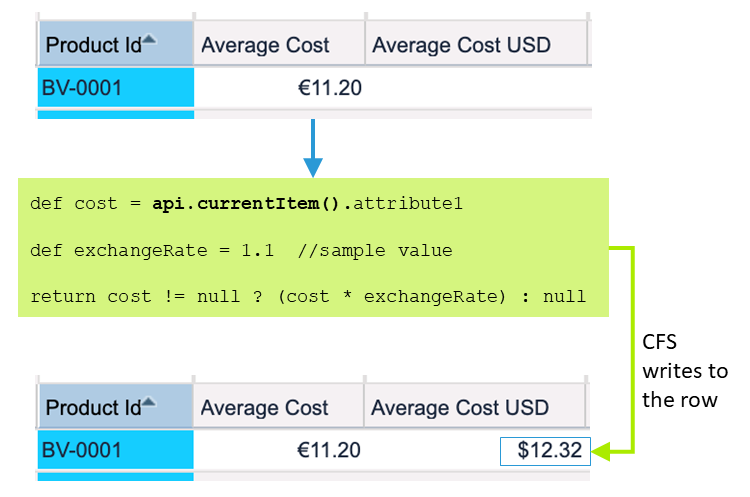The width and height of the screenshot is (750, 497).
Task: Click the green arrowhead pointing at $12.32
Action: pos(601,451)
